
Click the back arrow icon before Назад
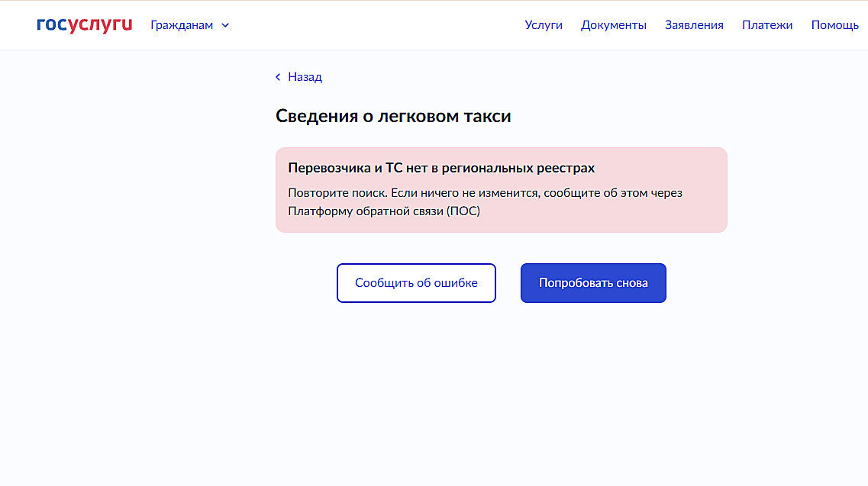(x=277, y=77)
